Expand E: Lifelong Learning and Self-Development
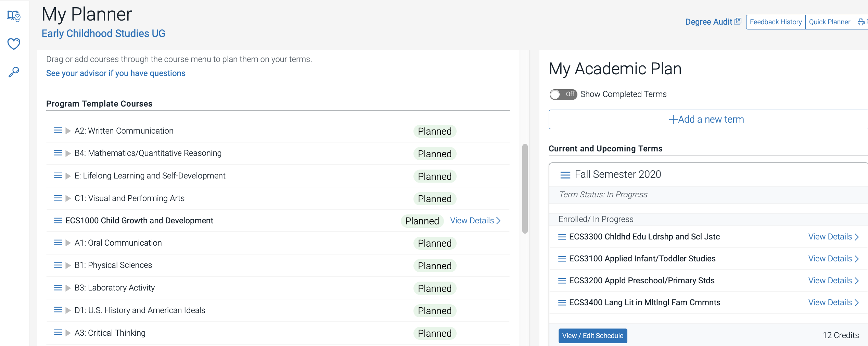Image resolution: width=868 pixels, height=346 pixels. coord(68,176)
